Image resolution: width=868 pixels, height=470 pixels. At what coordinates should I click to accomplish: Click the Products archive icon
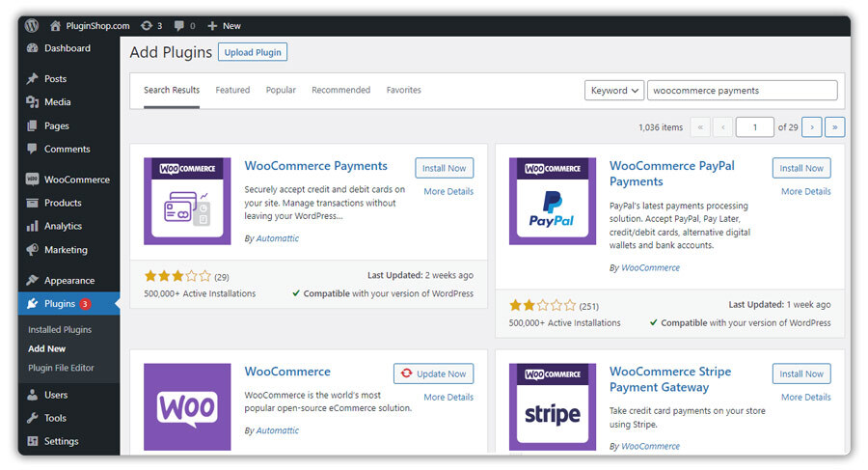pos(32,203)
